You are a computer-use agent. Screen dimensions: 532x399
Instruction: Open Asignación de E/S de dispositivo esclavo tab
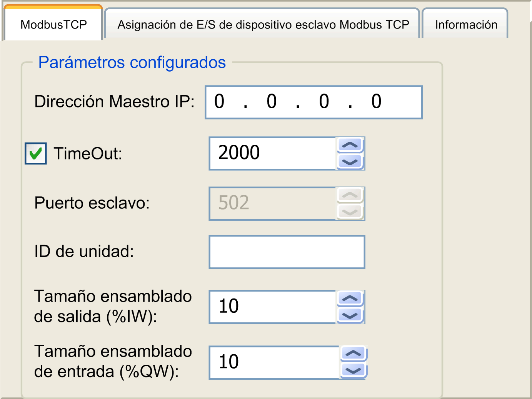(263, 25)
